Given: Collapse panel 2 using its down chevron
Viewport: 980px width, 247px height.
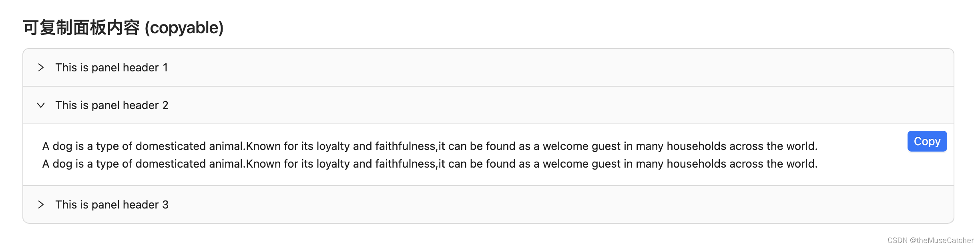Looking at the screenshot, I should pyautogui.click(x=41, y=105).
